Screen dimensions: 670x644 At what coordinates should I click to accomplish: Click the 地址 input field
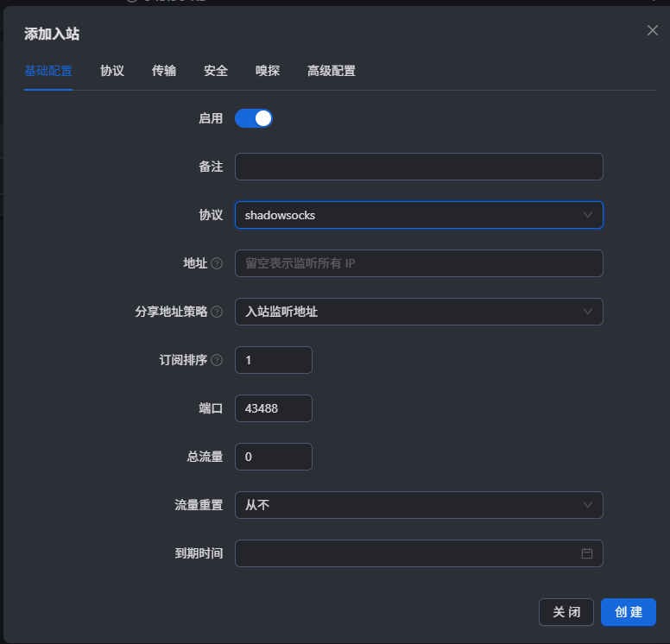coord(419,263)
